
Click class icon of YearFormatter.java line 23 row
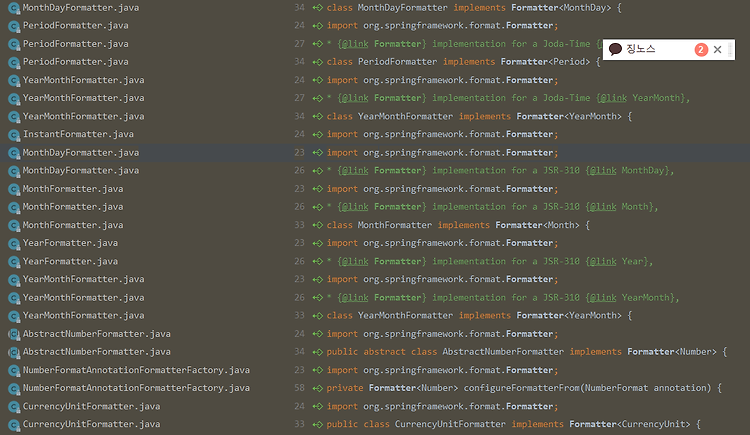[14, 244]
